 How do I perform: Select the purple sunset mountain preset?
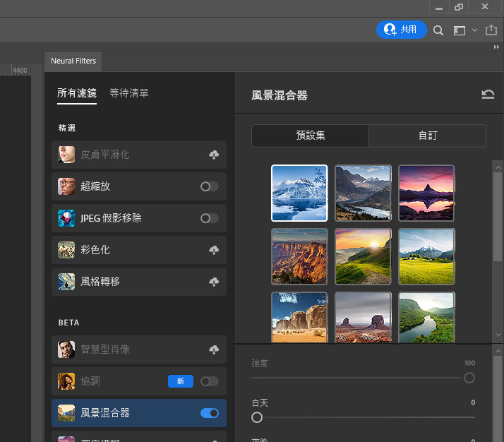click(426, 193)
